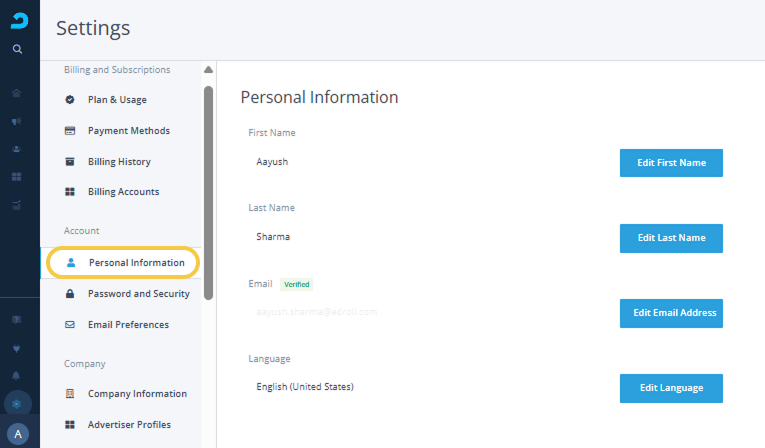Click the app logo at top left

[18, 20]
